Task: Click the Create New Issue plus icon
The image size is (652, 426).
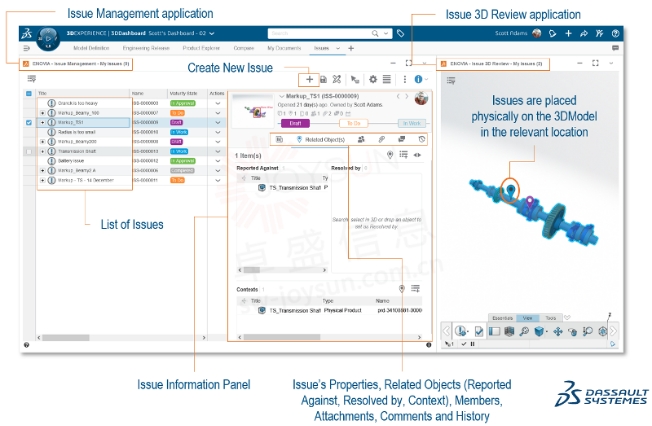Action: pyautogui.click(x=309, y=79)
